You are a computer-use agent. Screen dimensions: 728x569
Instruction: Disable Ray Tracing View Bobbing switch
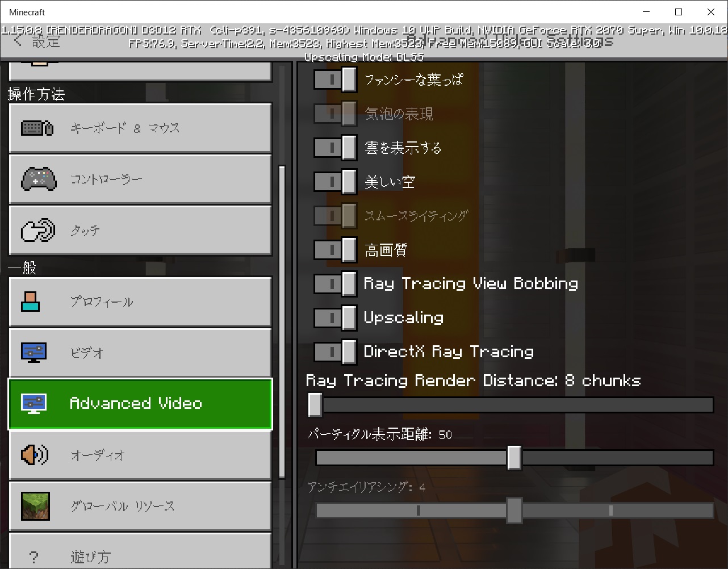pos(335,284)
